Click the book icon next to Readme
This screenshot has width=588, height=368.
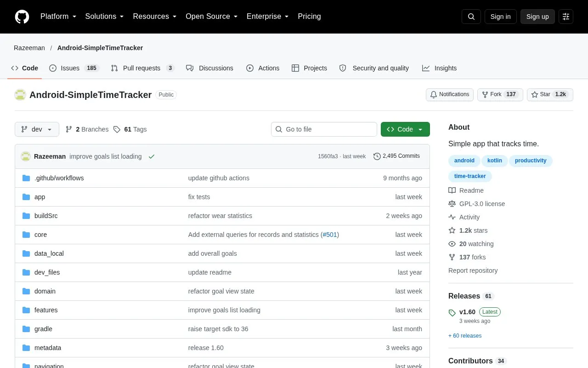[452, 190]
